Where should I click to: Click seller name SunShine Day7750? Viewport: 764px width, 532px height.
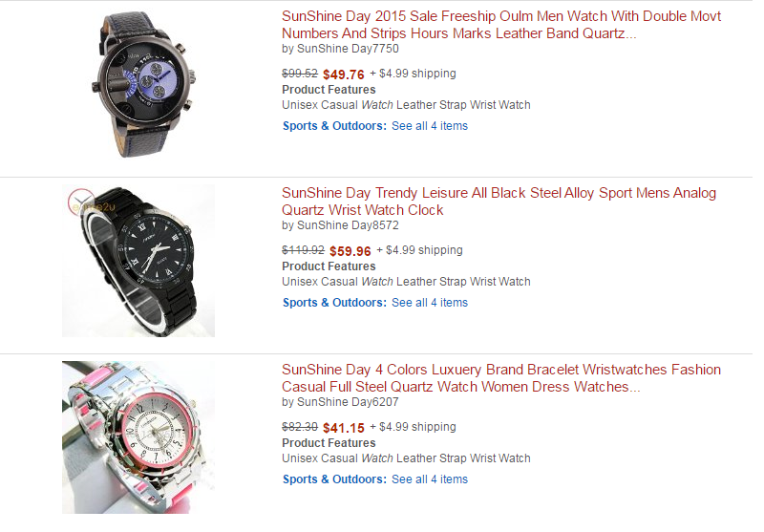click(x=348, y=49)
